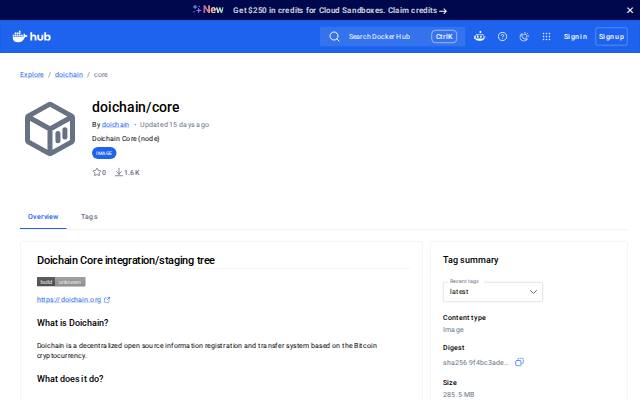Dismiss the promo banner with X
Screen dimensions: 640x400
(x=630, y=10)
